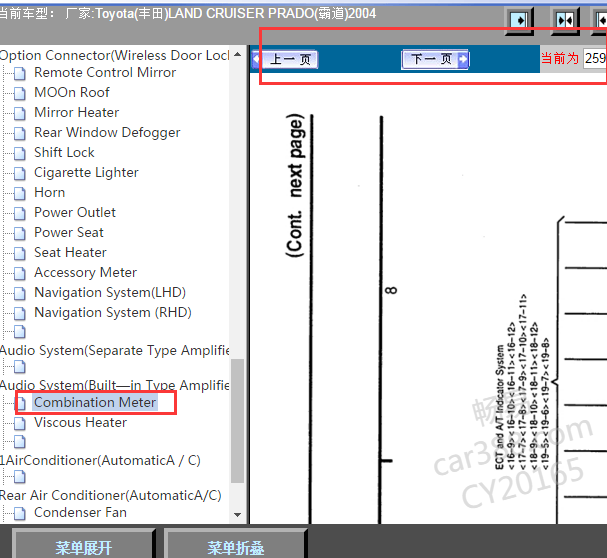Click the document icon beside Navigation System(LHD)
607x558 pixels.
[20, 294]
